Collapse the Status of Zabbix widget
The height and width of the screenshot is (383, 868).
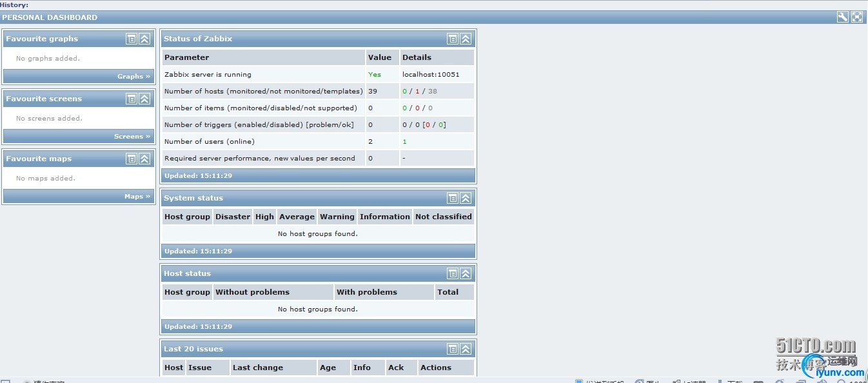point(466,39)
